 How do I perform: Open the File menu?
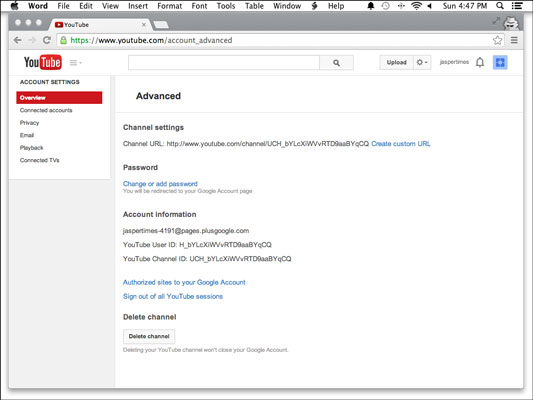[x=63, y=6]
